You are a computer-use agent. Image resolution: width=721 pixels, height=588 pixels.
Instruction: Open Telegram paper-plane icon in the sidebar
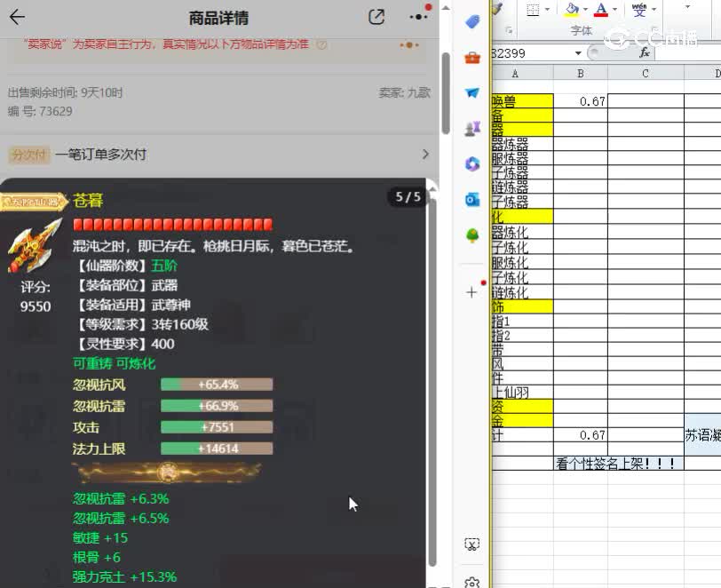click(x=472, y=91)
